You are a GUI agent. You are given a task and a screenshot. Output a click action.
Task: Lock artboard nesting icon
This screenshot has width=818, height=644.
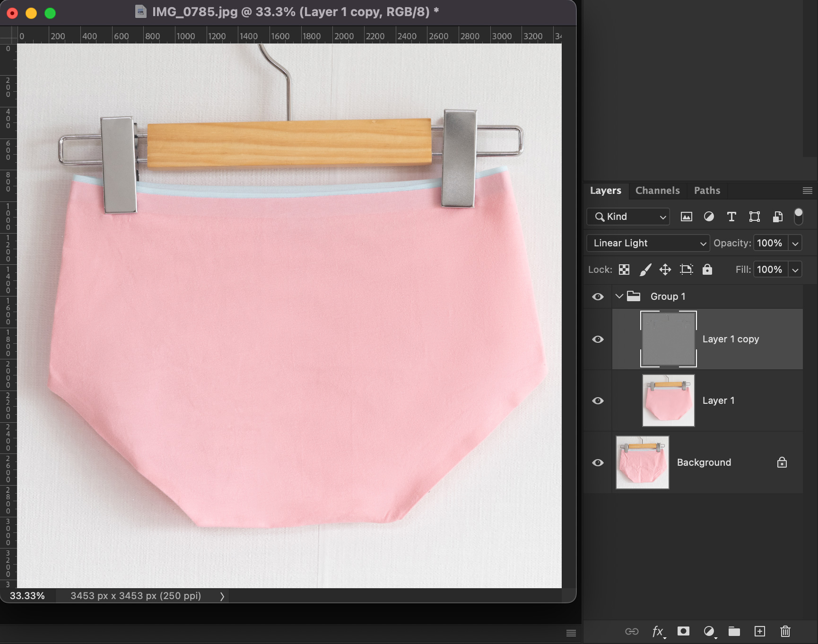pos(686,270)
